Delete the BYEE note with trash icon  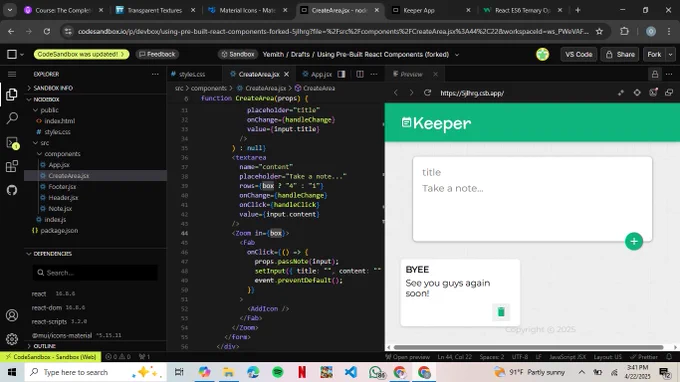pyautogui.click(x=501, y=312)
